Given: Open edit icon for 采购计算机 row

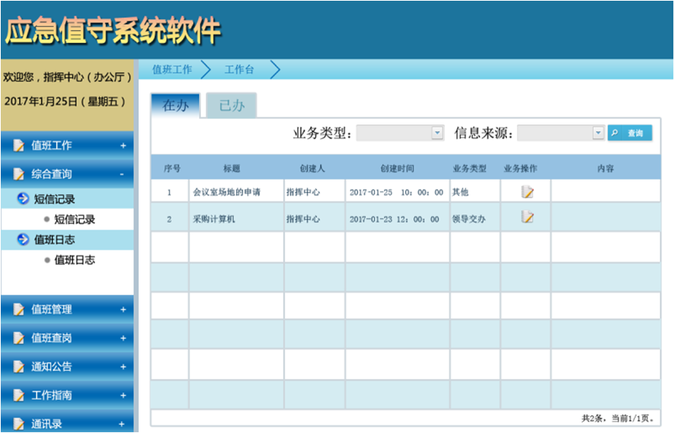Looking at the screenshot, I should (527, 217).
